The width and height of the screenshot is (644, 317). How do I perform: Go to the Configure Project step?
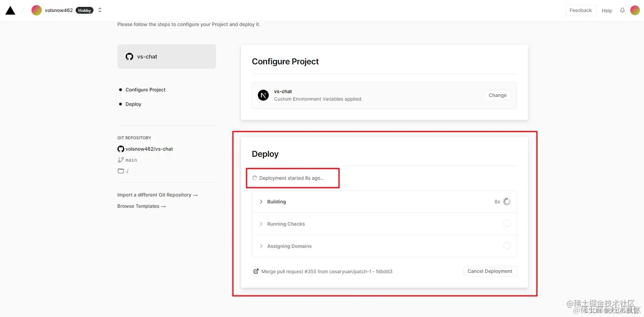click(145, 90)
